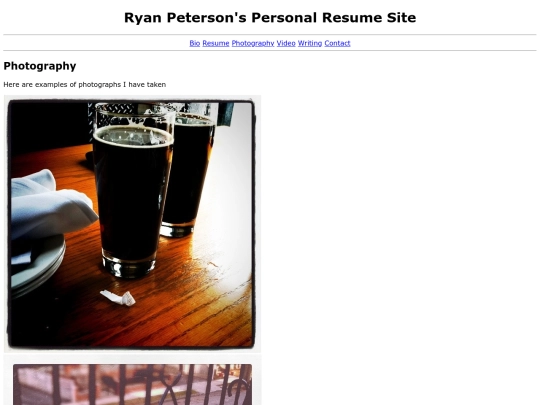Image resolution: width=540 pixels, height=405 pixels.
Task: Open the Bio link
Action: [195, 43]
